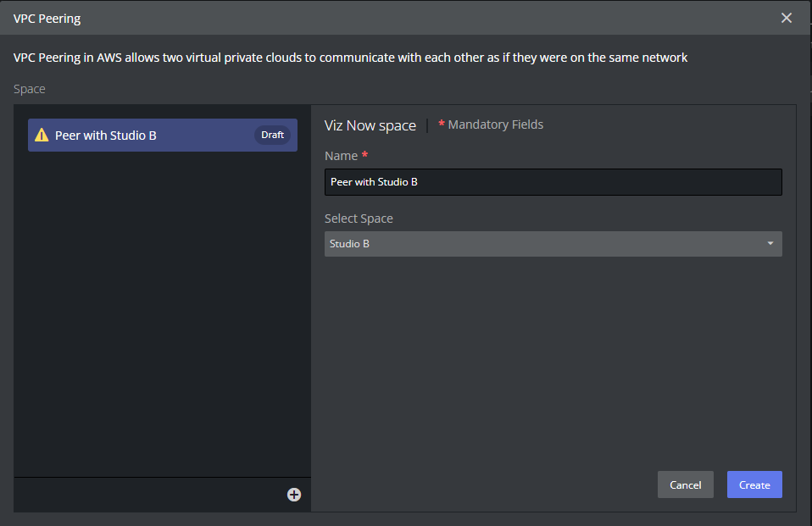Click the Name field label

point(341,156)
